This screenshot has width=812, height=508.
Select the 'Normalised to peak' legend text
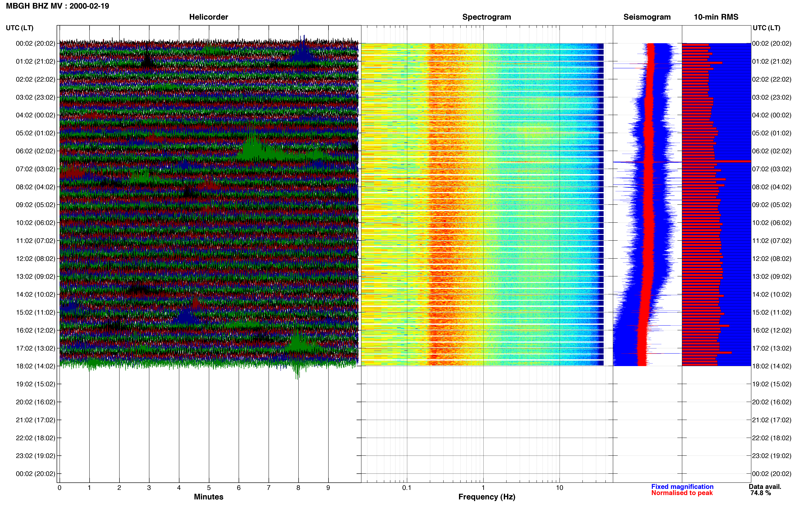click(682, 493)
